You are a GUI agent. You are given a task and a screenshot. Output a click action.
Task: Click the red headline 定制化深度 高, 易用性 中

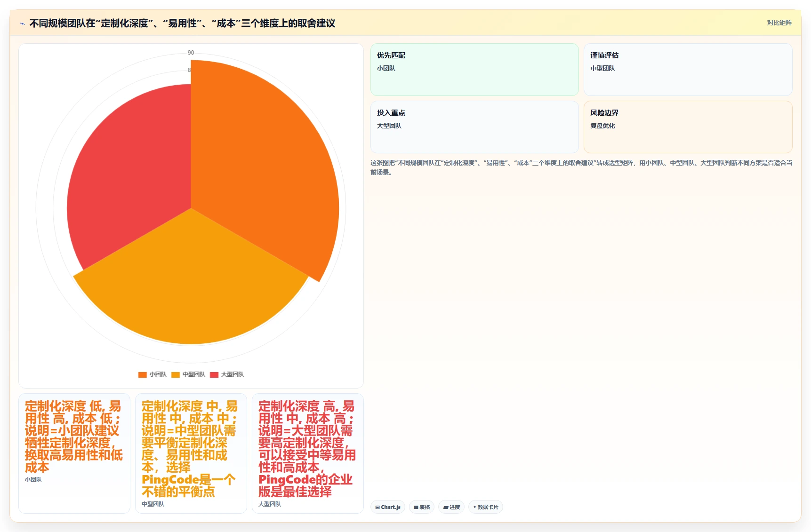pyautogui.click(x=307, y=449)
